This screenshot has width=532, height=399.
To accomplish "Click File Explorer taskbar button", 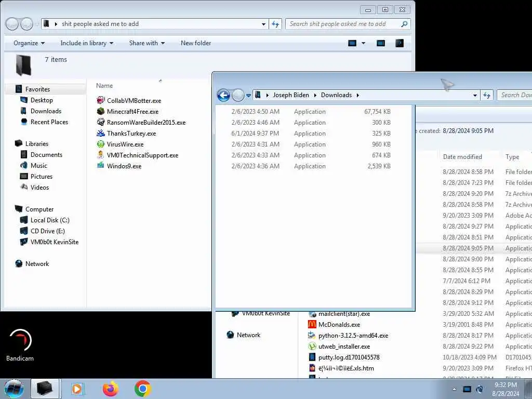I will pyautogui.click(x=45, y=389).
